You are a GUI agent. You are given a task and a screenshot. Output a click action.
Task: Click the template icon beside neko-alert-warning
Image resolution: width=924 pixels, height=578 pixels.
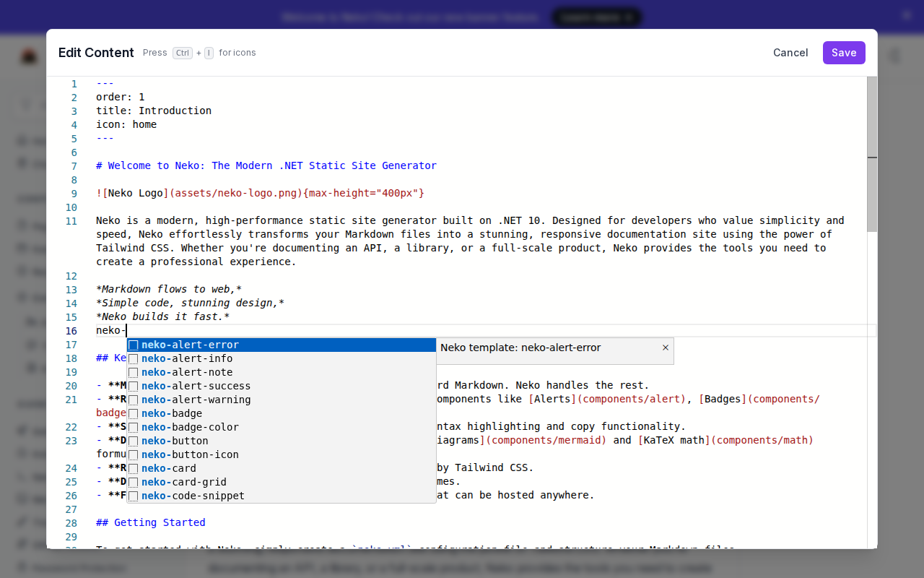click(x=134, y=400)
